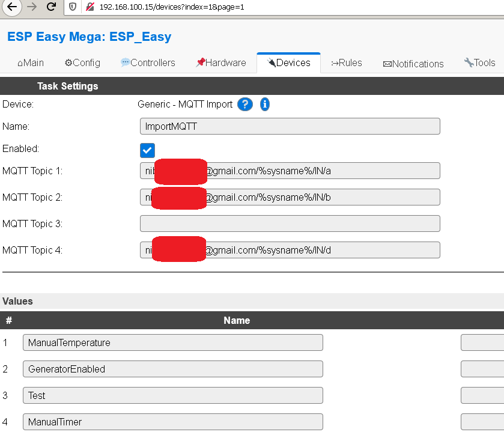
Task: Click the second field in the GeneratorEnabled row
Action: pos(482,369)
